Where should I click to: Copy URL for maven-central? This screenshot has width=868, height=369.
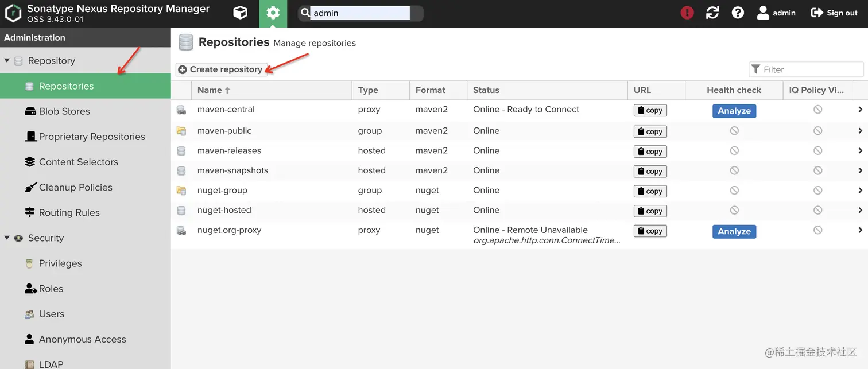650,110
